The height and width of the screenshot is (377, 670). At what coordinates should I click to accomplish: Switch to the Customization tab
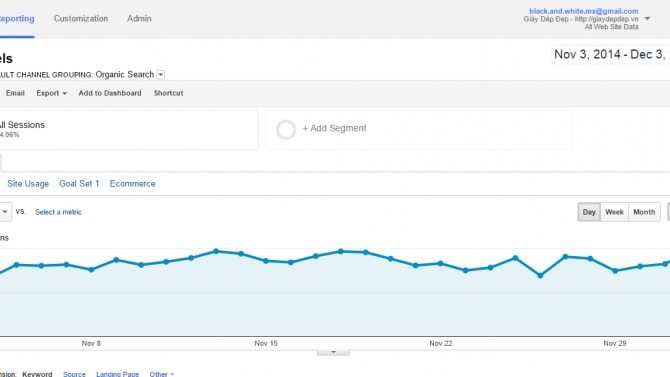point(81,19)
